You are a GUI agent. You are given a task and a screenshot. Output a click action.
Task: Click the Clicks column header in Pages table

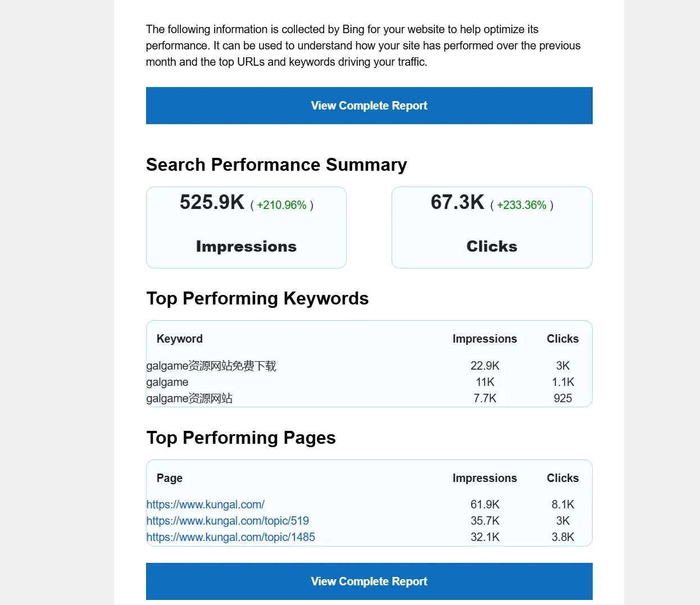563,478
